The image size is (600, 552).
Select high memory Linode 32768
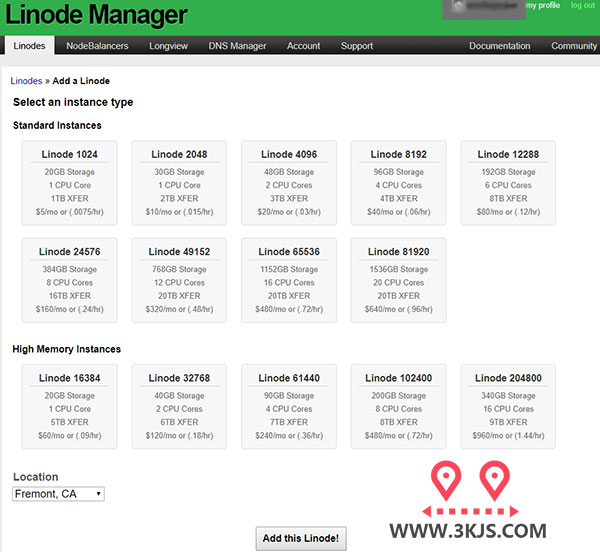pyautogui.click(x=179, y=407)
